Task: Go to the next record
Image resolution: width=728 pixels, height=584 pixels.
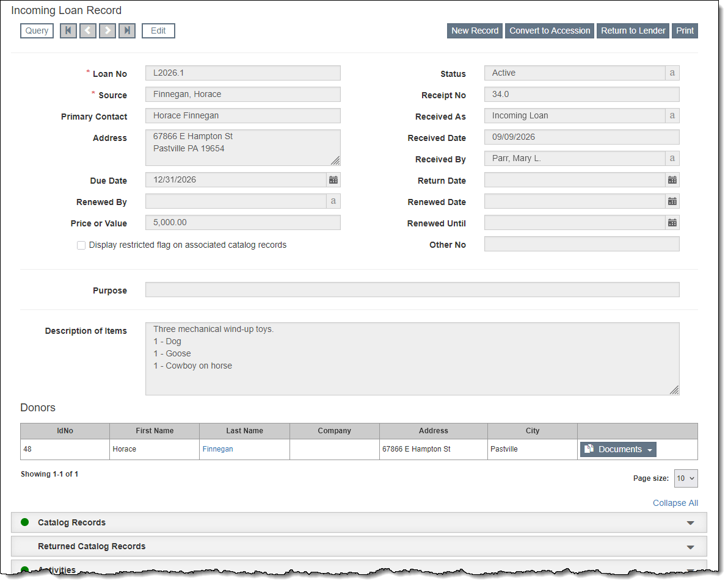Action: click(107, 31)
